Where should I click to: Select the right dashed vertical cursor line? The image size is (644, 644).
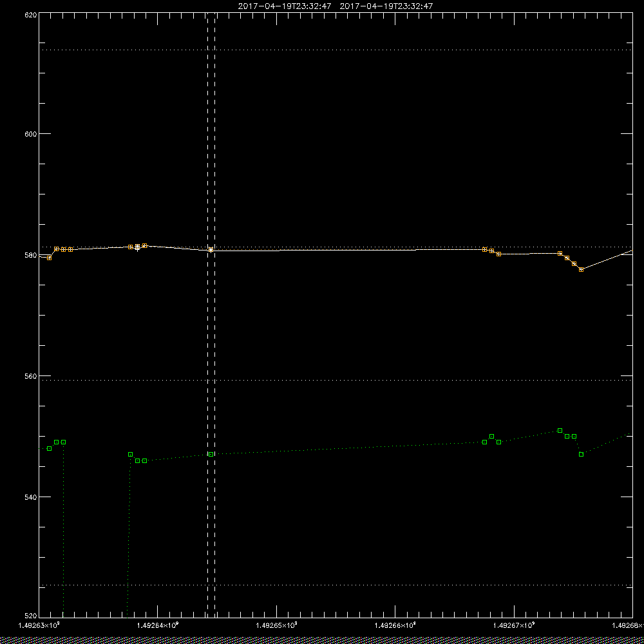click(215, 314)
